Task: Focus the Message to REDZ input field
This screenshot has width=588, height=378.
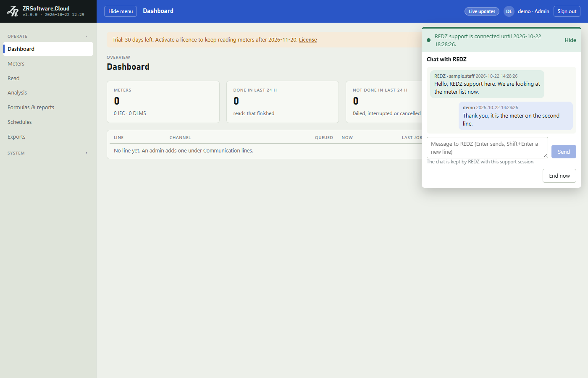Action: (487, 148)
